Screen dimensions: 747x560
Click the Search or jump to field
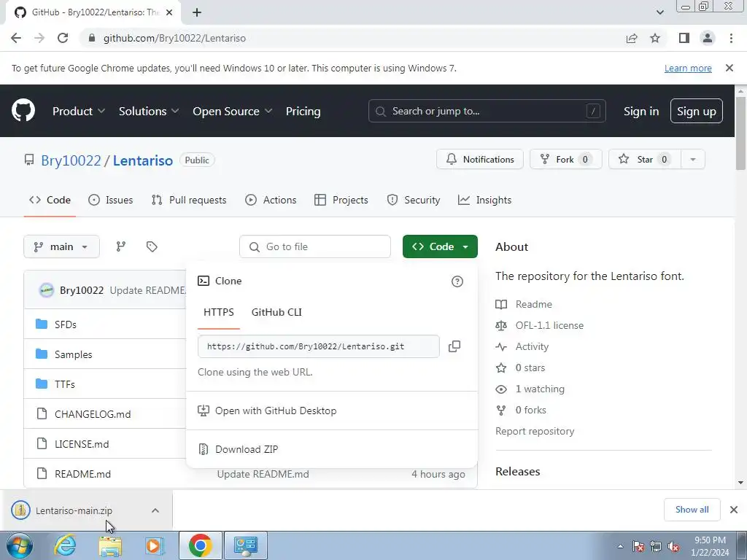487,111
